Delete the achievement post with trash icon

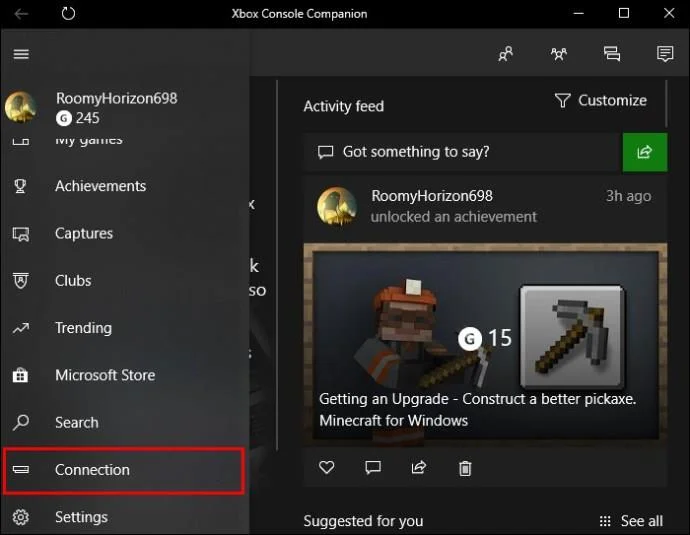pyautogui.click(x=465, y=468)
